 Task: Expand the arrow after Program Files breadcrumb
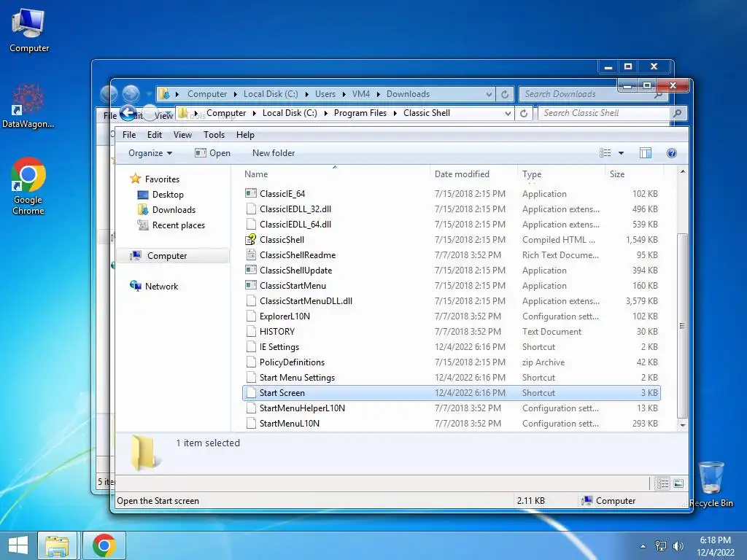pyautogui.click(x=395, y=113)
